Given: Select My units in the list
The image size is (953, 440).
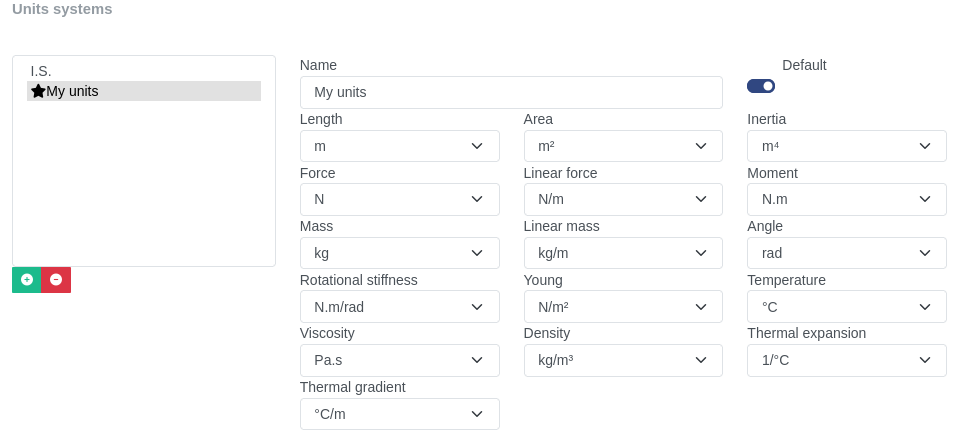Looking at the screenshot, I should [72, 91].
